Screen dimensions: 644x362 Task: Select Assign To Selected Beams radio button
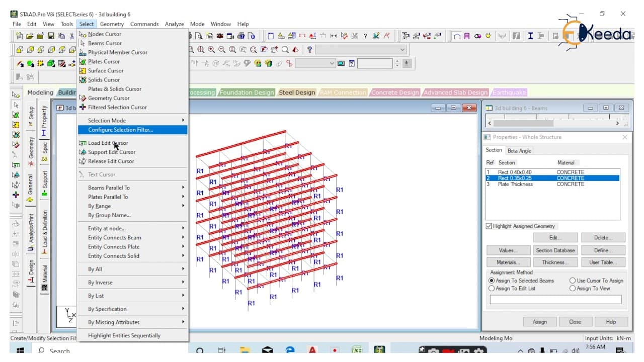[492, 281]
